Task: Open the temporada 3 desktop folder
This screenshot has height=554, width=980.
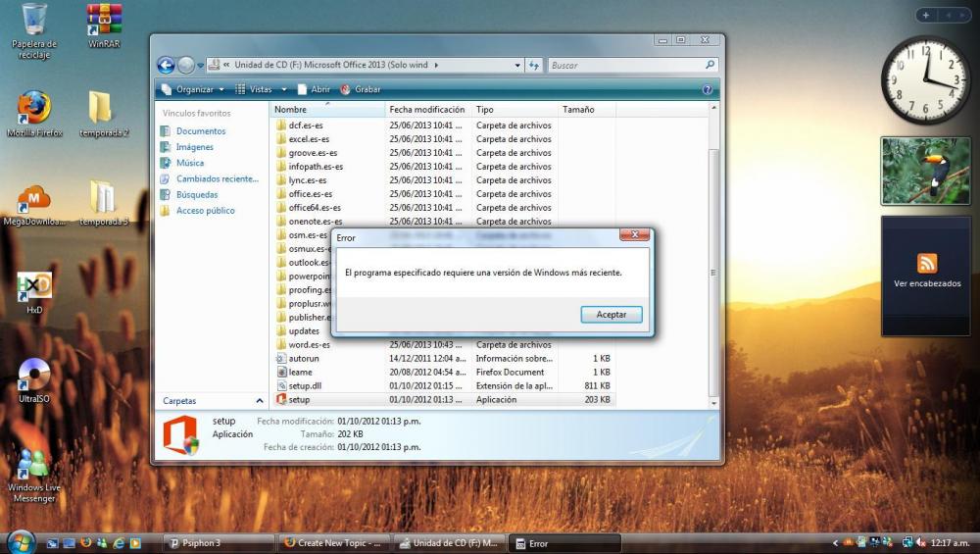Action: (104, 203)
